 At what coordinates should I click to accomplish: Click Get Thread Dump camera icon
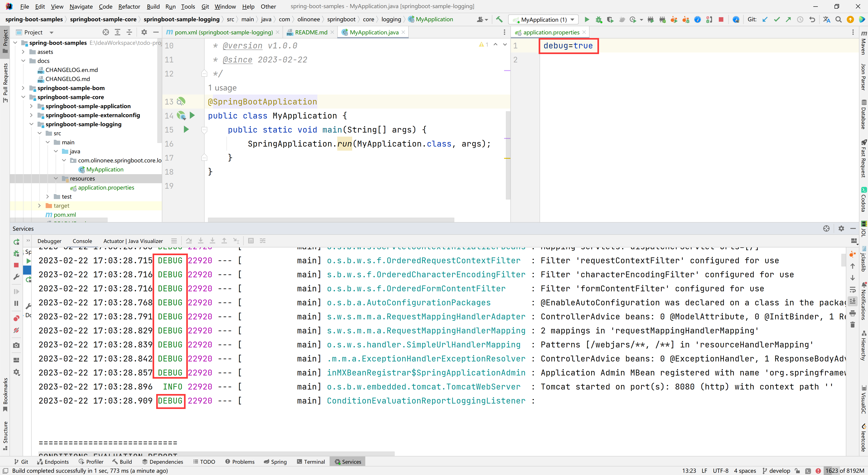click(16, 345)
